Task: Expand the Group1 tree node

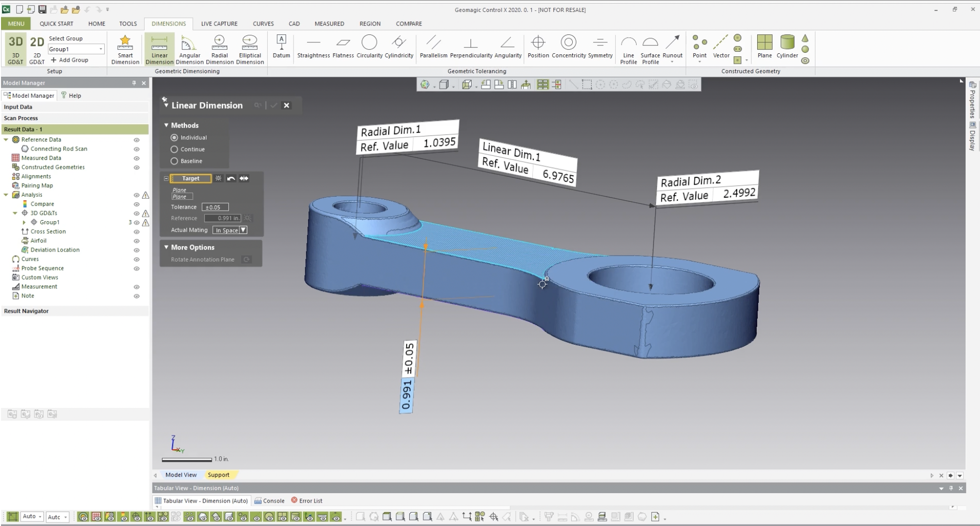Action: click(24, 223)
